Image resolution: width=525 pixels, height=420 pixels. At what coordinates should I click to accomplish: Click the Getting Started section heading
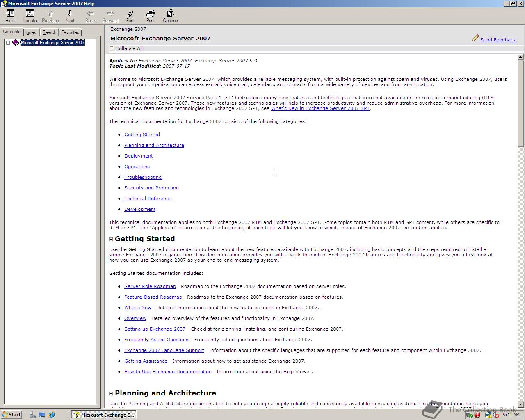145,239
